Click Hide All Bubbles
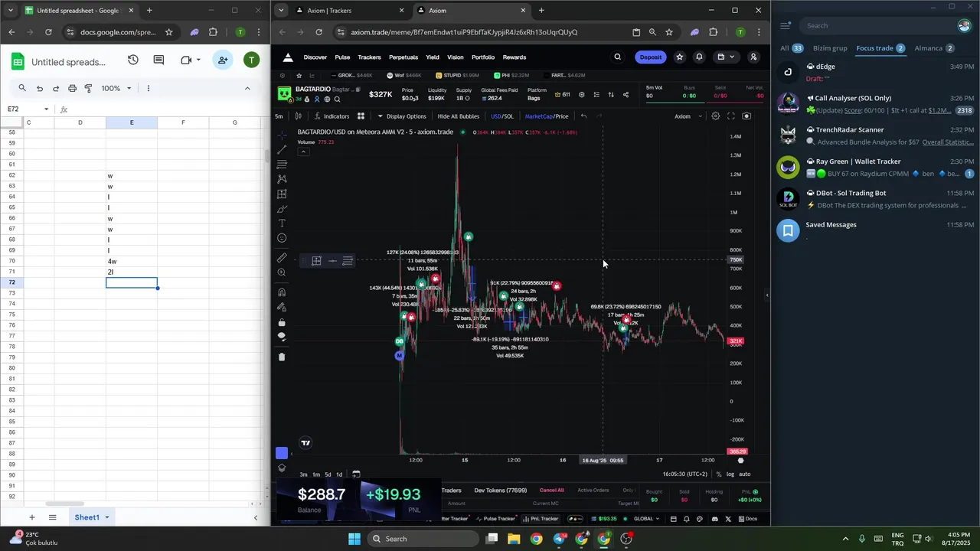980x551 pixels. pos(458,116)
